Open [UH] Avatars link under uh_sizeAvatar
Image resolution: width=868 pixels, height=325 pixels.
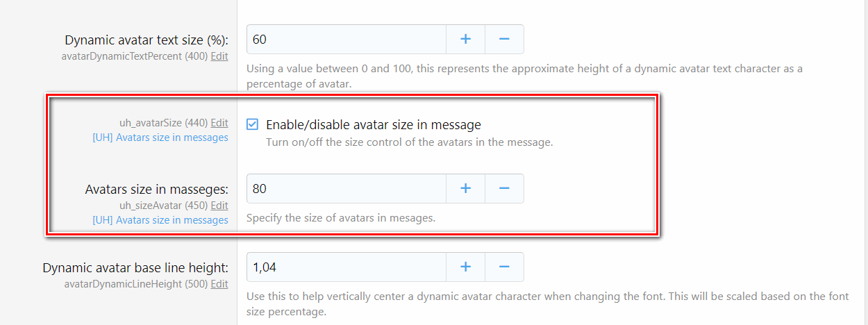point(160,220)
